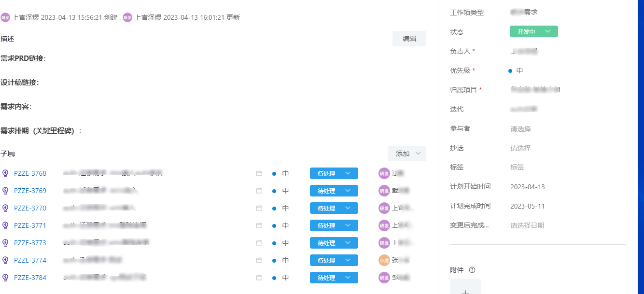Open subtask link PZZE-3771

(x=30, y=225)
